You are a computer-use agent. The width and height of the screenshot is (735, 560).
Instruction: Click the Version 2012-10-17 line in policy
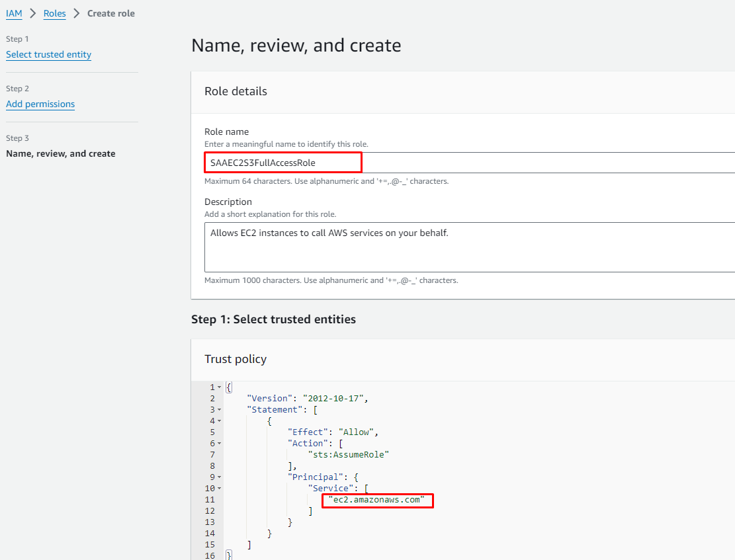coord(307,399)
